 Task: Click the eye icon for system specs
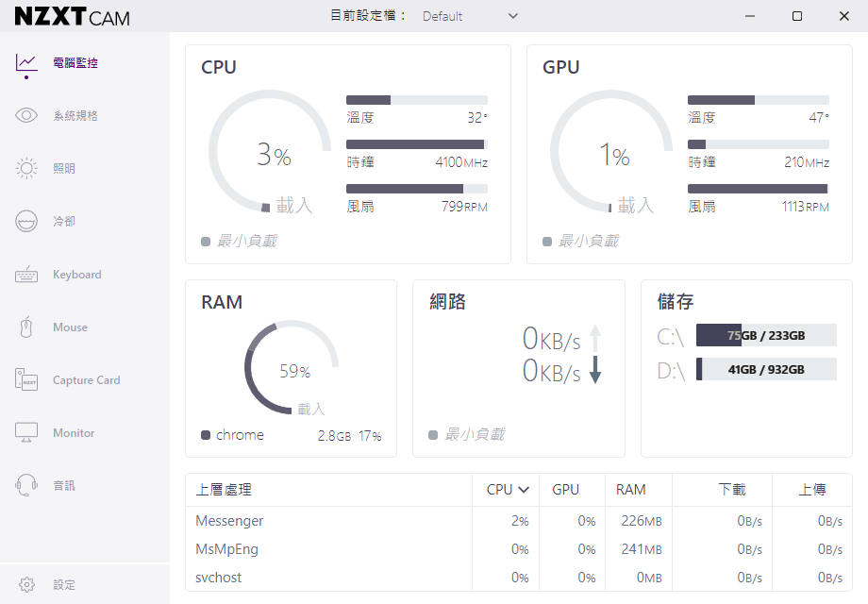tap(26, 116)
